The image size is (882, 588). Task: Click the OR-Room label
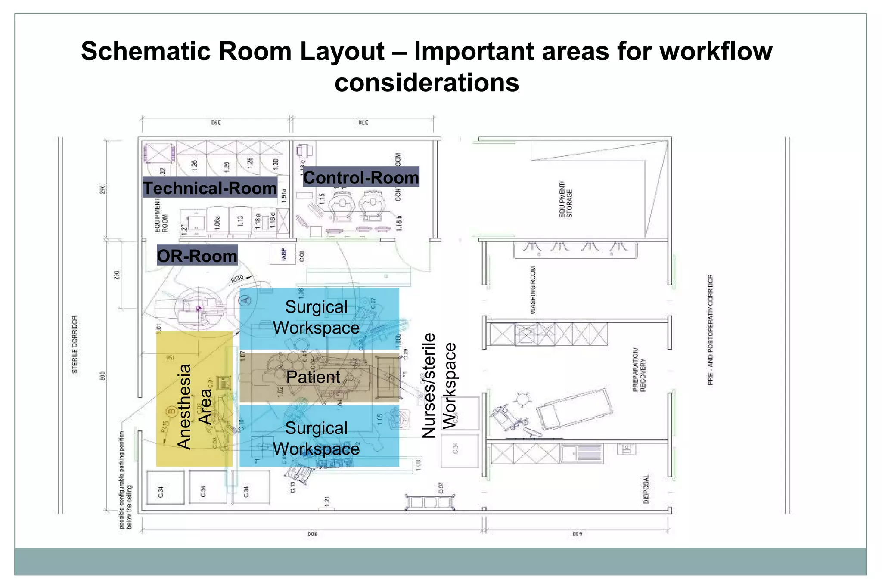point(197,256)
